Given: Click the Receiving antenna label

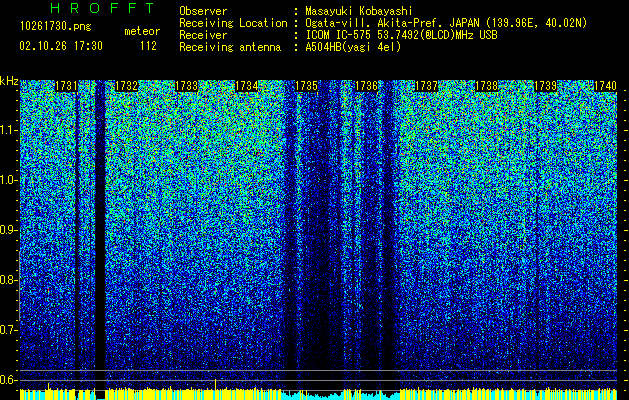Looking at the screenshot, I should [x=230, y=47].
